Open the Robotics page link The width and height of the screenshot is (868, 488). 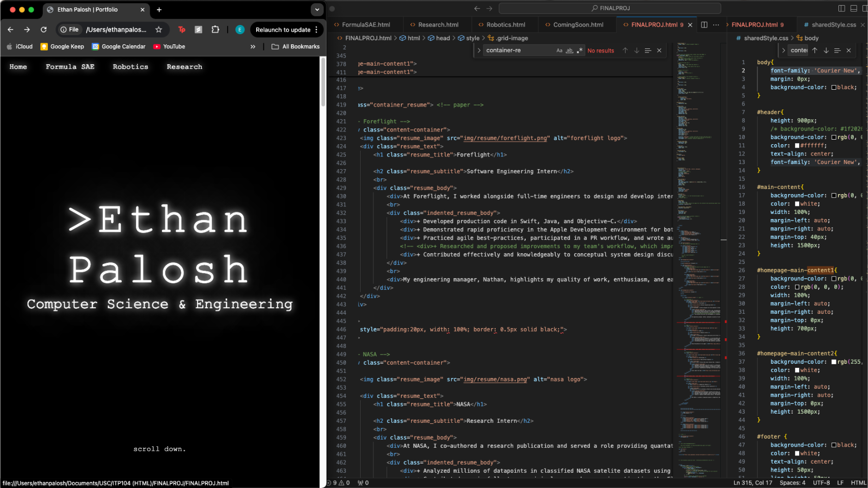coord(130,67)
